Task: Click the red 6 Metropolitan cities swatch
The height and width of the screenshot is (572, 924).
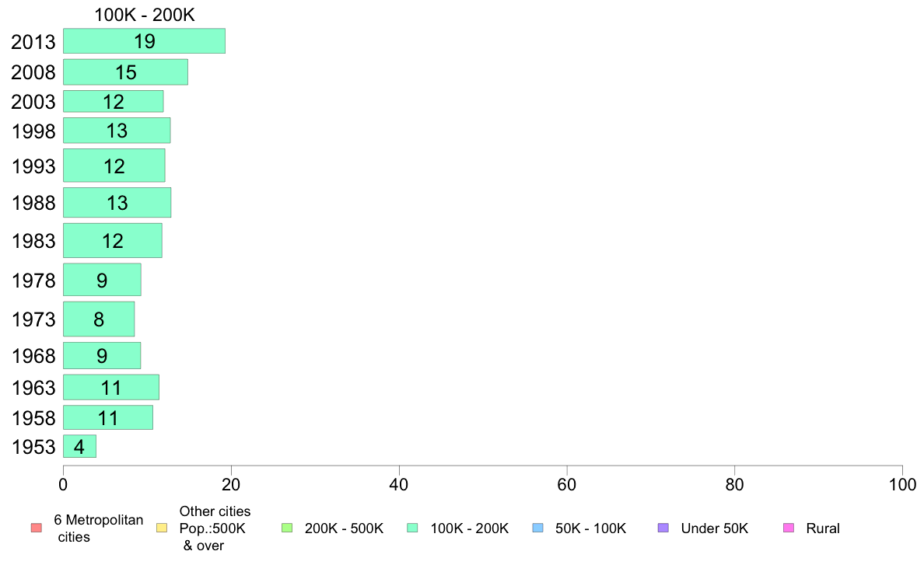Action: coord(37,528)
